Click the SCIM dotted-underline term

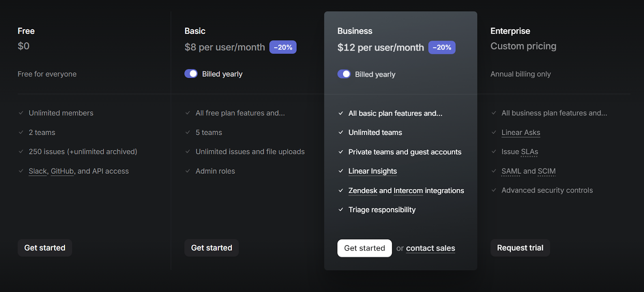547,171
